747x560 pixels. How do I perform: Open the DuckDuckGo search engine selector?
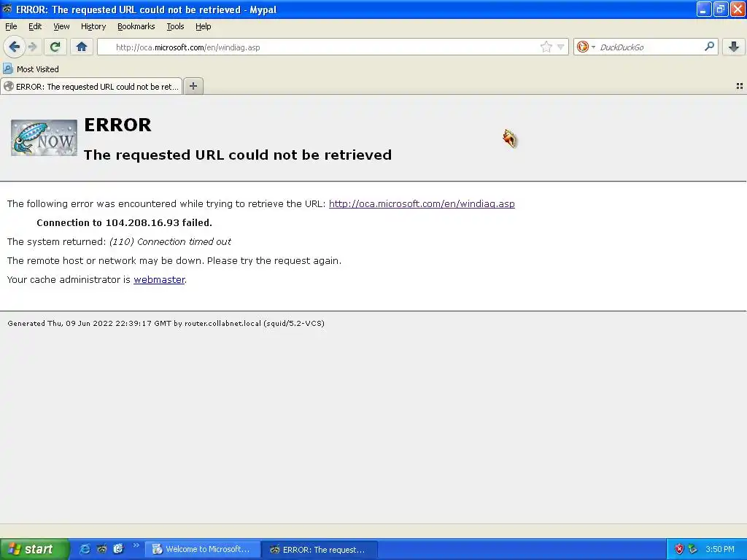586,47
